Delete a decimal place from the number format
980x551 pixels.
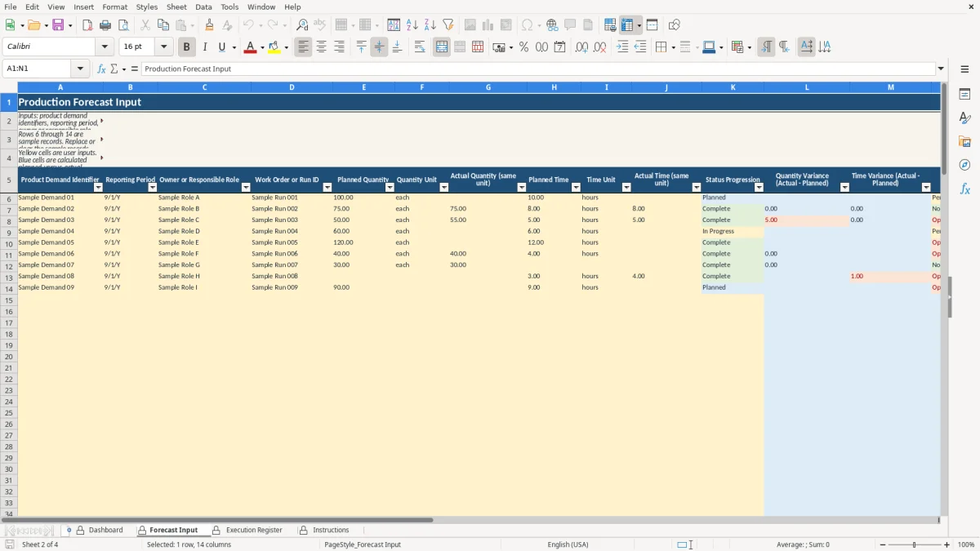(x=600, y=47)
